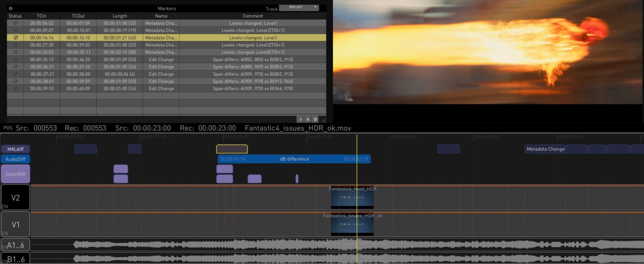Toggle status icon of marker 00:00:14:14

(x=15, y=38)
